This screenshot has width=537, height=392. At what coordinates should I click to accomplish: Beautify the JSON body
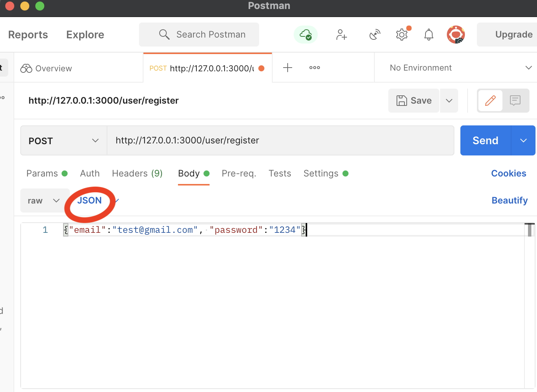[x=510, y=201]
